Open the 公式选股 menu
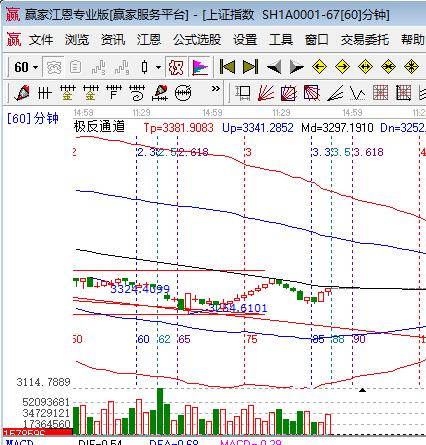The width and height of the screenshot is (426, 445). click(x=197, y=40)
